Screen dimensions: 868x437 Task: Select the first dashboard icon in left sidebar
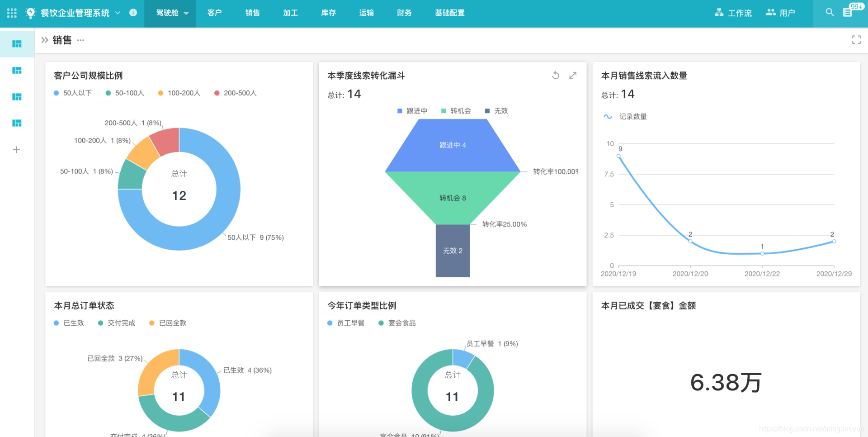[17, 44]
